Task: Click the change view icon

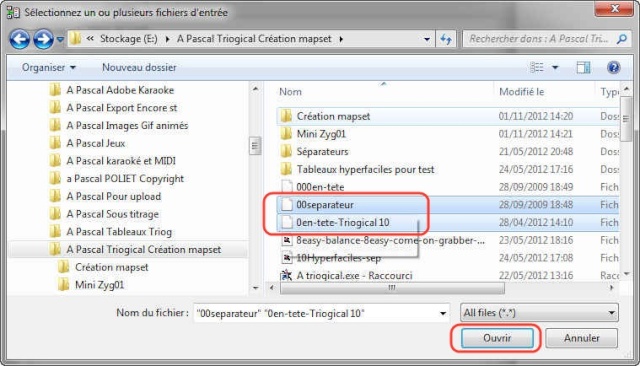Action: (536, 67)
